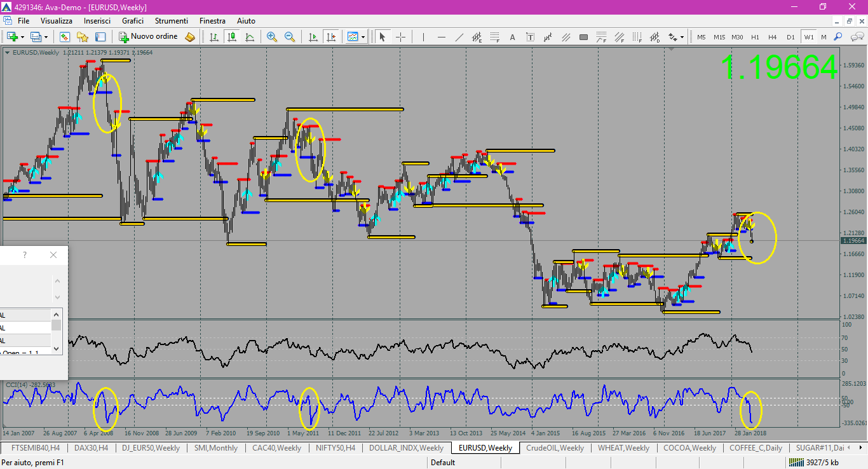
Task: Open the Finestra menu
Action: (x=212, y=21)
